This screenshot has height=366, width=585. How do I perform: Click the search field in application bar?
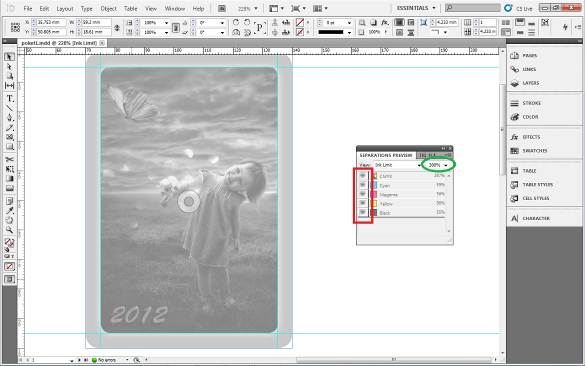tap(473, 8)
